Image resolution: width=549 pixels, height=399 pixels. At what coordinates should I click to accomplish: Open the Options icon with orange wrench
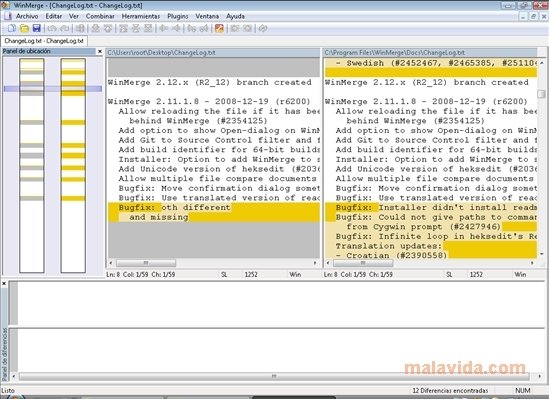click(x=220, y=28)
